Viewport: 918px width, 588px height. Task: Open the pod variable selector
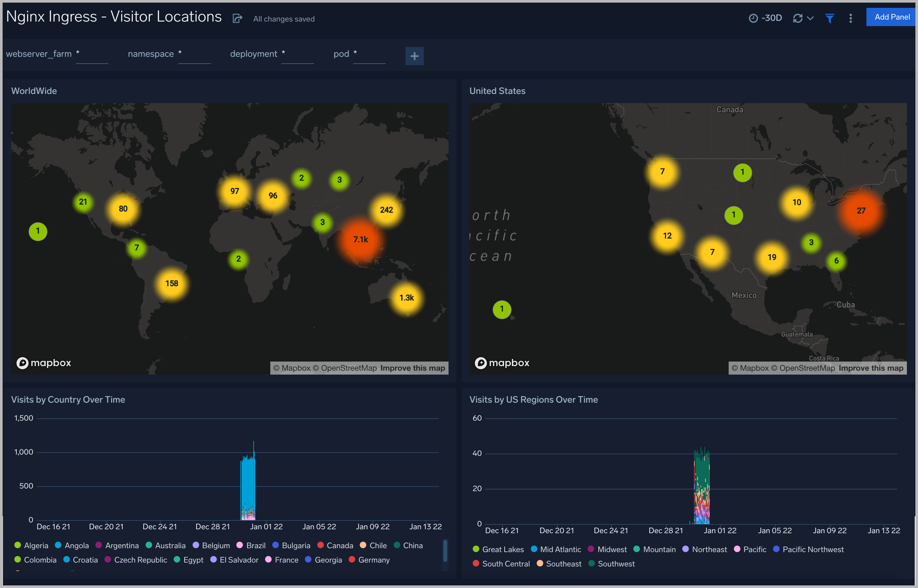pyautogui.click(x=369, y=56)
